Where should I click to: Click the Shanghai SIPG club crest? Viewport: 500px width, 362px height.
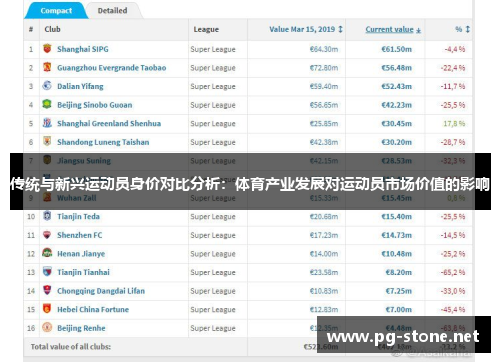(47, 48)
